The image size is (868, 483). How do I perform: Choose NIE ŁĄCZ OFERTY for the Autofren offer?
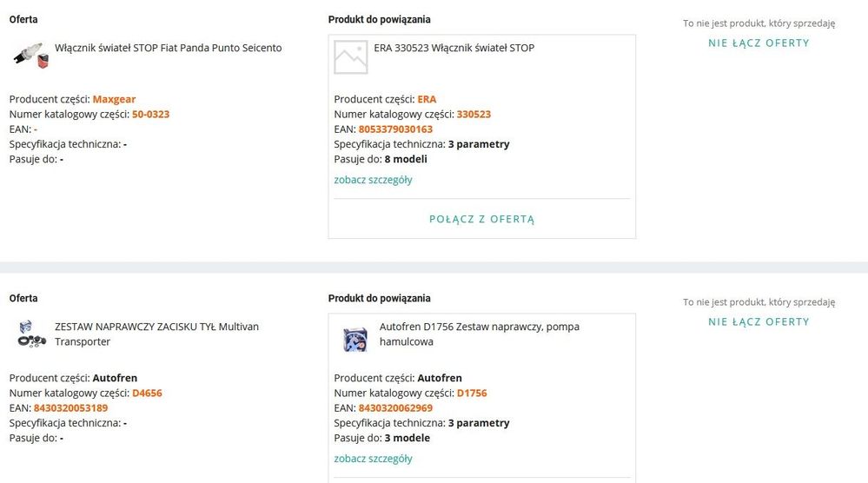pos(759,321)
